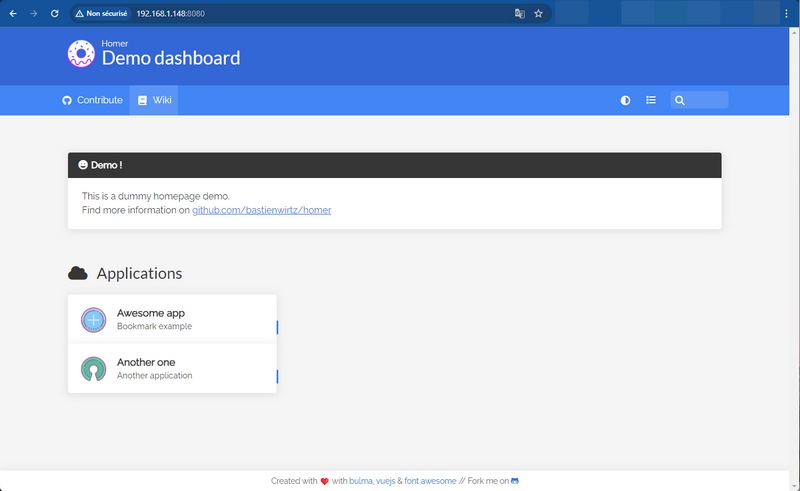Screen dimensions: 800x491
Task: Click the cloud icon beside Applications
Action: point(78,274)
